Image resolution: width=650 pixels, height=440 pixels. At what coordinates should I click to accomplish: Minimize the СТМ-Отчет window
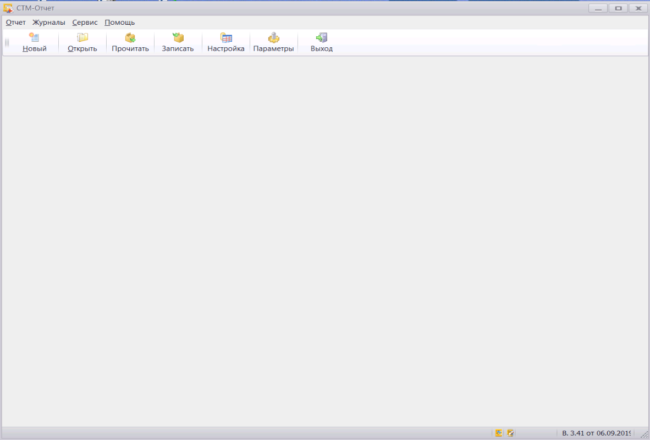598,8
